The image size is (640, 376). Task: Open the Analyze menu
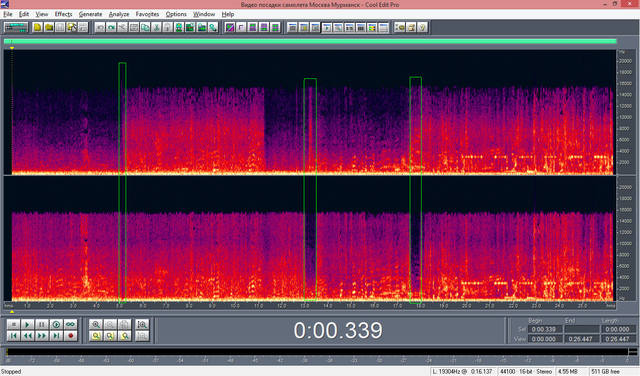(119, 14)
